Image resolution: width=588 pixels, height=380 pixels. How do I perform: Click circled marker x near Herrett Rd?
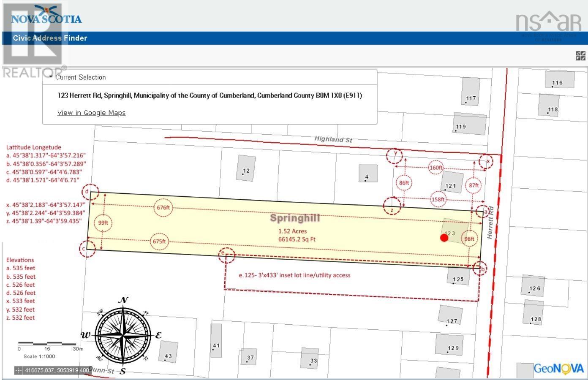486,161
